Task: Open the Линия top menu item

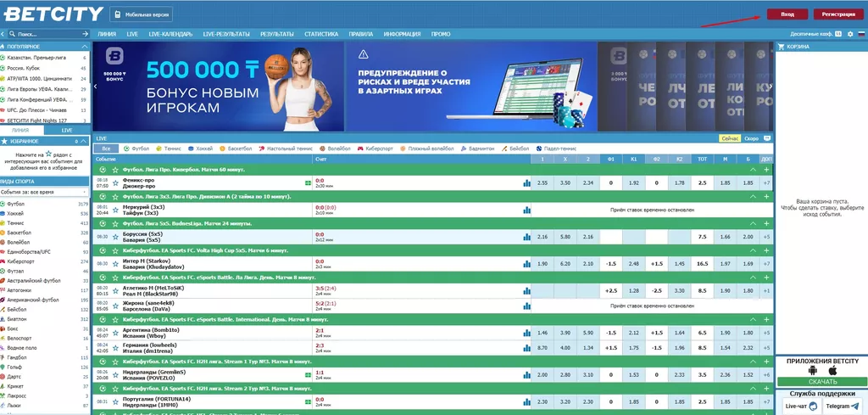Action: coord(107,34)
